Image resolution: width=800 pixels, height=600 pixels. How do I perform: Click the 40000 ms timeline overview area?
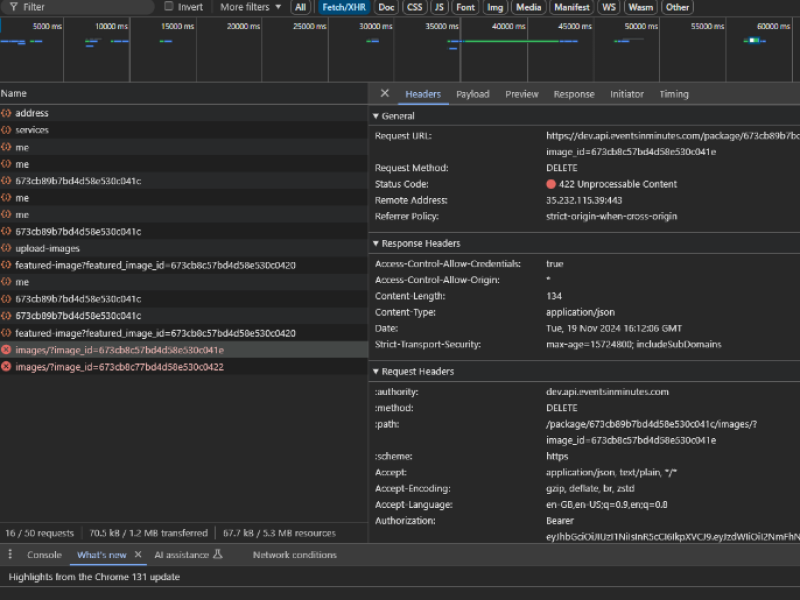tap(495, 50)
